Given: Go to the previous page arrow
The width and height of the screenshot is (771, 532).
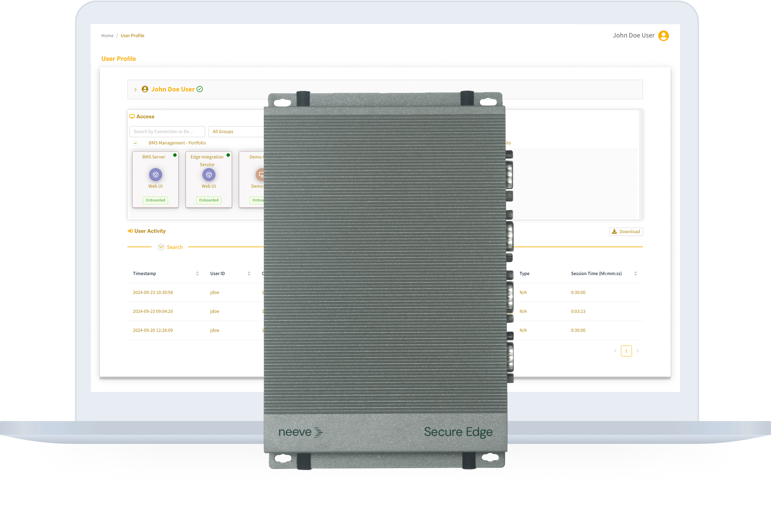Looking at the screenshot, I should point(615,351).
